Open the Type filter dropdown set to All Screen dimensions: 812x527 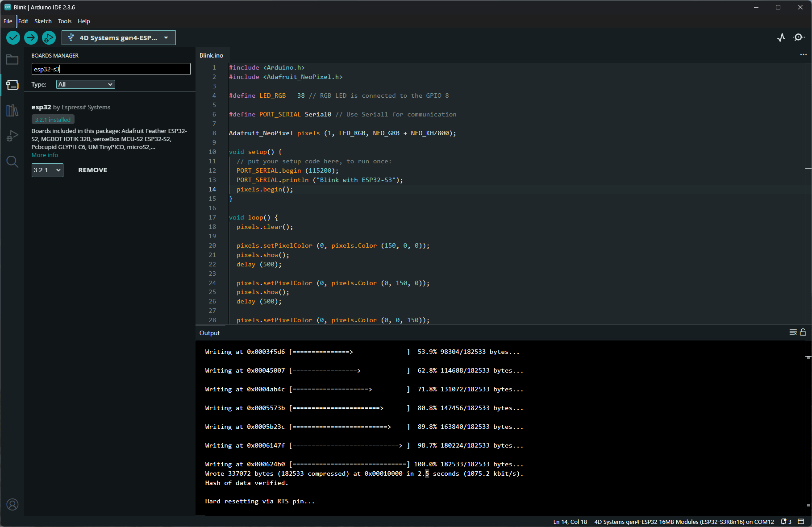[86, 84]
